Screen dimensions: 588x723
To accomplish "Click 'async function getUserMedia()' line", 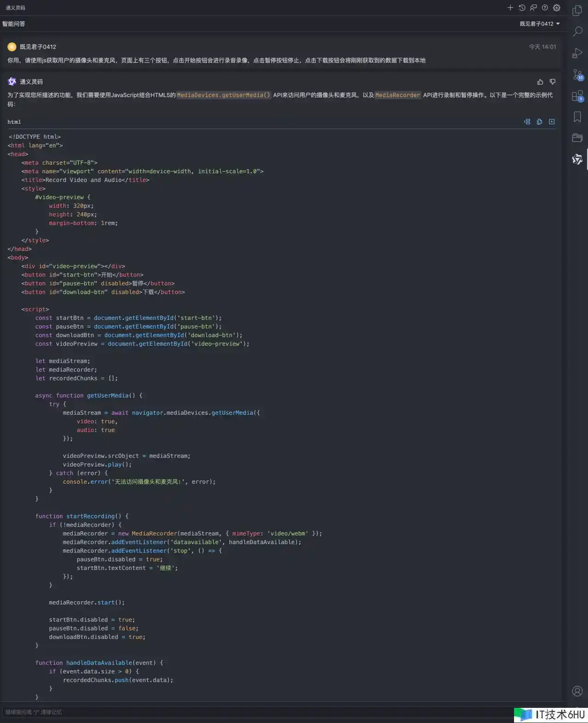I will pos(89,396).
